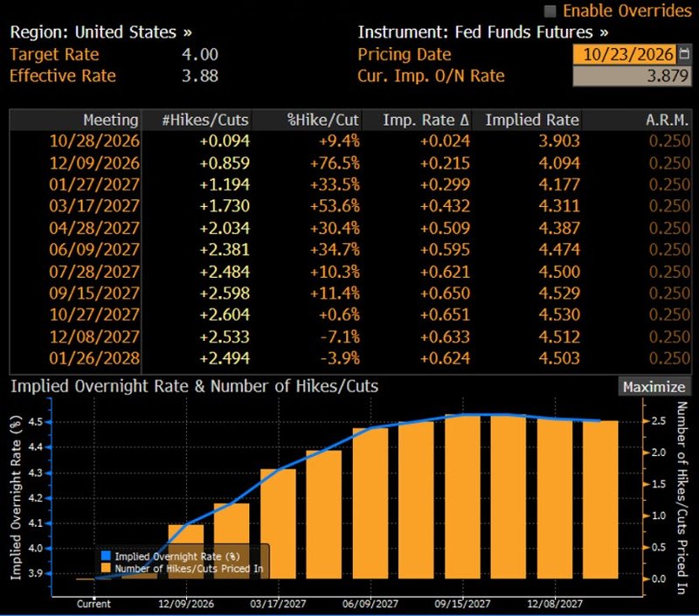Click the +76.5% hike probability cell
Image resolution: width=699 pixels, height=616 pixels.
335,163
